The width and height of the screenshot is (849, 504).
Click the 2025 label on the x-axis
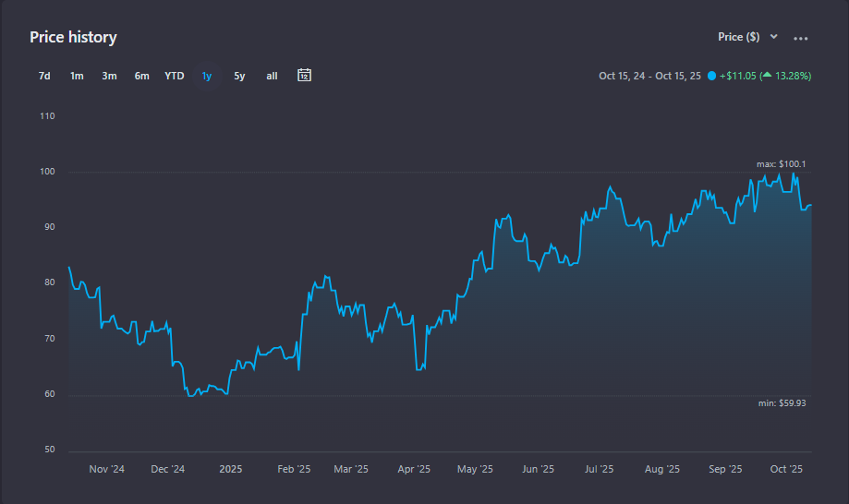(x=230, y=469)
